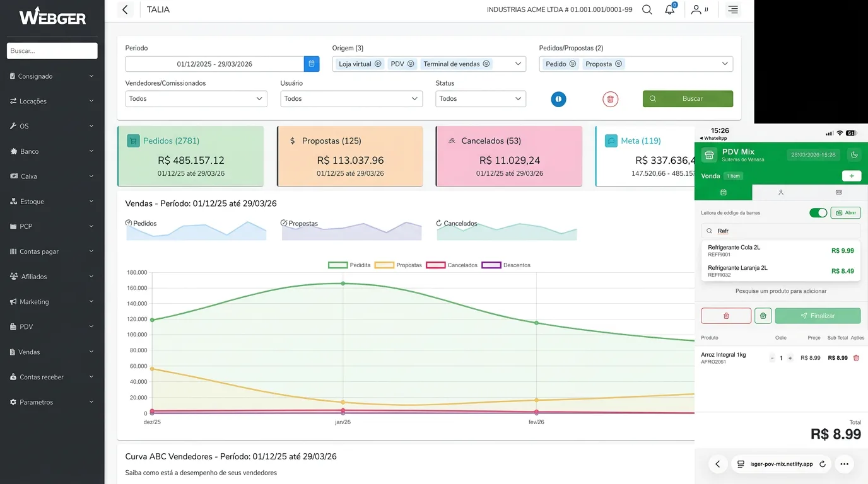The width and height of the screenshot is (868, 484).
Task: Click mobile browser back arrow
Action: coord(717,464)
